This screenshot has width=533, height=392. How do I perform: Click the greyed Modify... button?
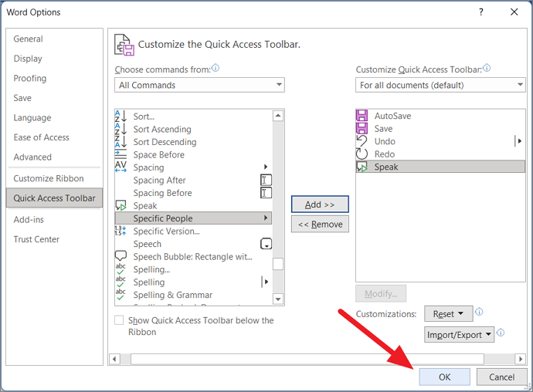[381, 293]
